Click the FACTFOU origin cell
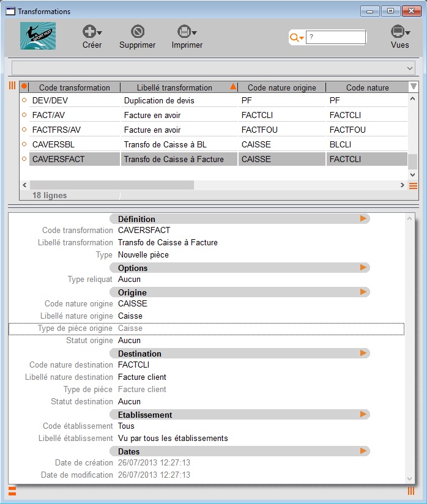 coord(281,130)
